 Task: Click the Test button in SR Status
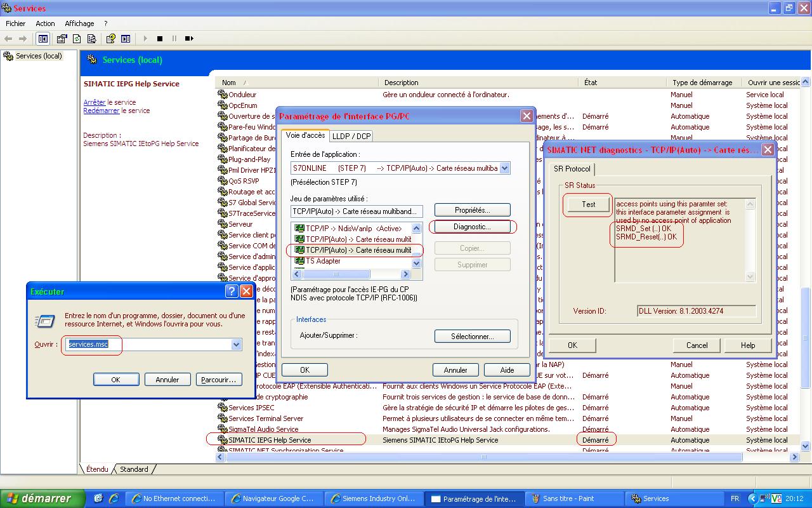589,204
